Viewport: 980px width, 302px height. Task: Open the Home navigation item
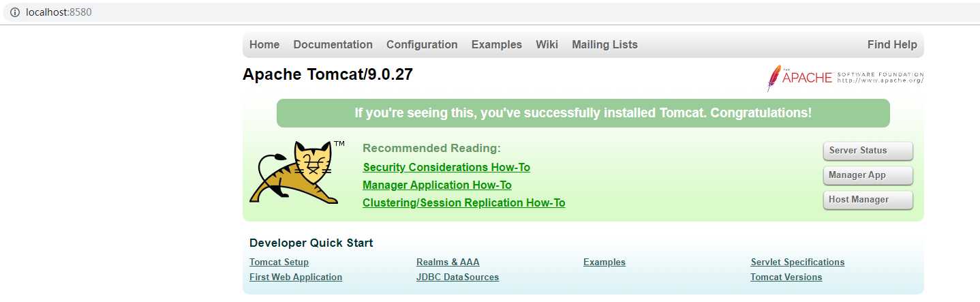264,45
